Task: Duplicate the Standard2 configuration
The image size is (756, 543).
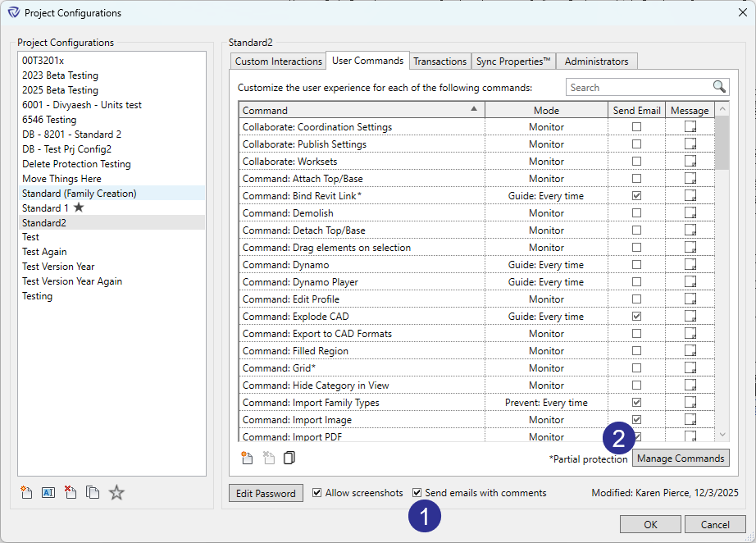Action: pyautogui.click(x=92, y=492)
